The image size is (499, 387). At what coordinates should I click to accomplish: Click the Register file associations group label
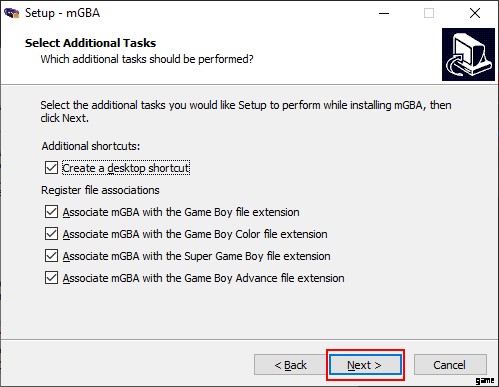click(x=100, y=190)
